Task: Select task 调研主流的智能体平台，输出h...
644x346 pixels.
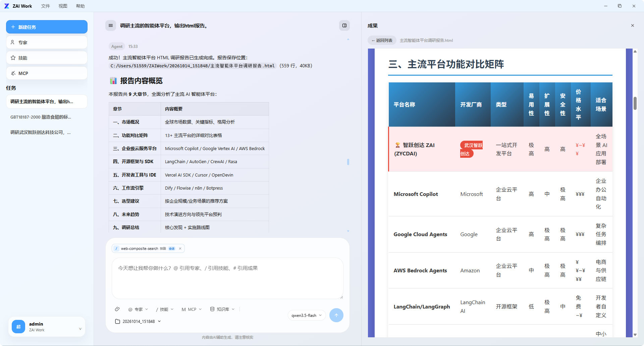Action: pyautogui.click(x=47, y=101)
